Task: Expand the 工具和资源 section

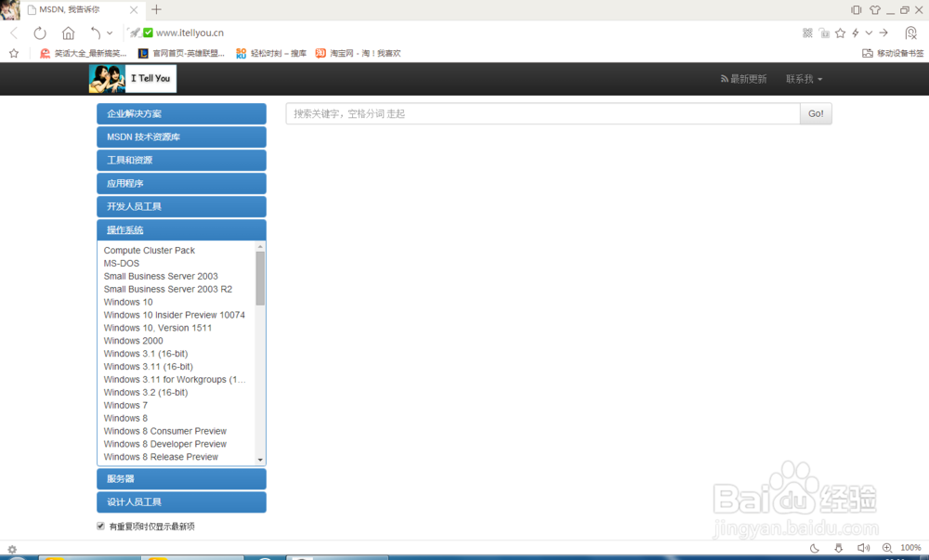Action: click(x=181, y=160)
